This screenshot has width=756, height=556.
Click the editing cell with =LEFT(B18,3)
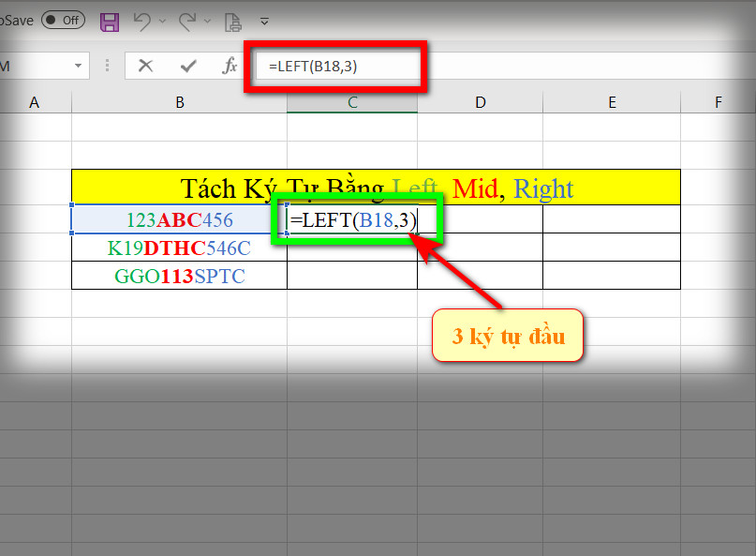pos(352,219)
